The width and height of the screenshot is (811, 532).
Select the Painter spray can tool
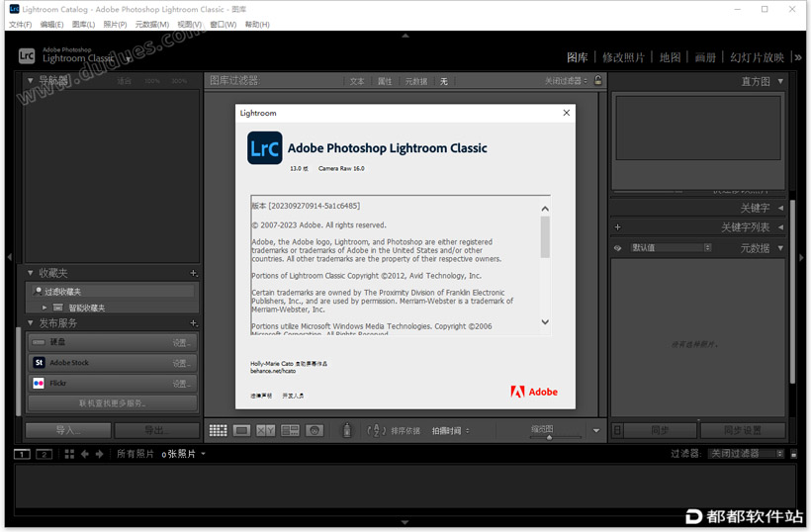[x=347, y=430]
